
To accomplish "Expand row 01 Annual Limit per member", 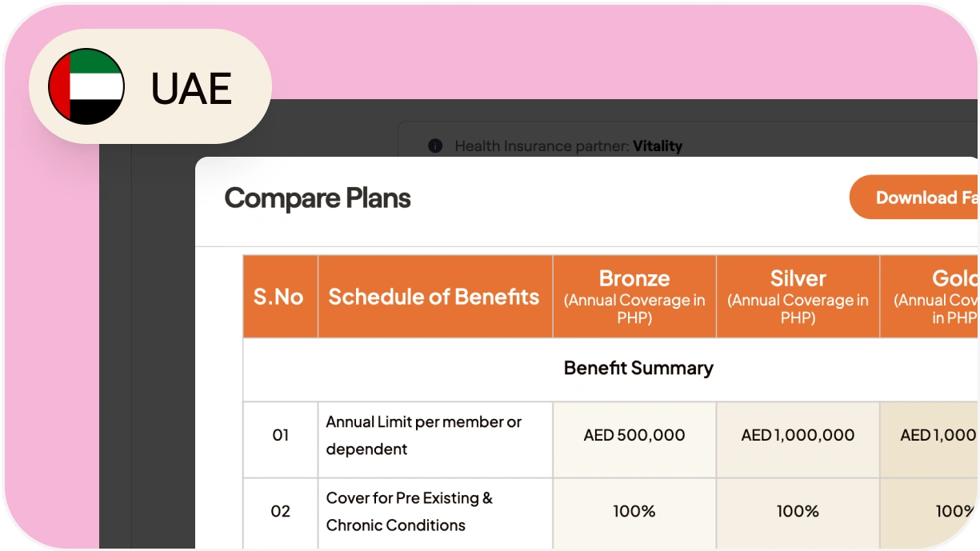I will pos(423,435).
